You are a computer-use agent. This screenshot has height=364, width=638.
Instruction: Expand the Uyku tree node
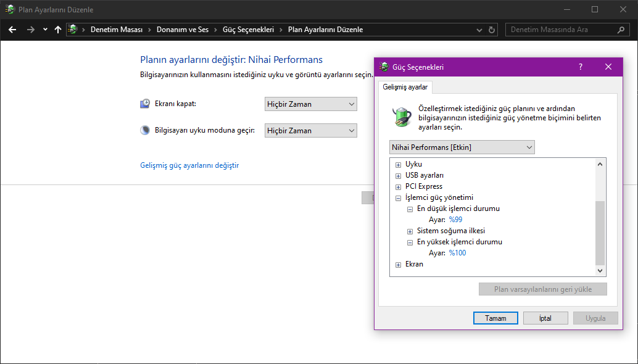[x=398, y=165]
